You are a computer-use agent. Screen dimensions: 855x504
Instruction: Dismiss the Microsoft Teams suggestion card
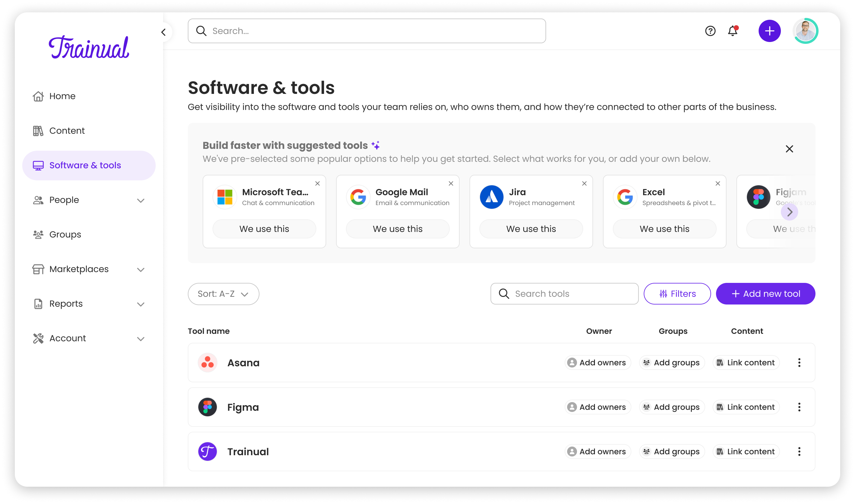pyautogui.click(x=317, y=183)
